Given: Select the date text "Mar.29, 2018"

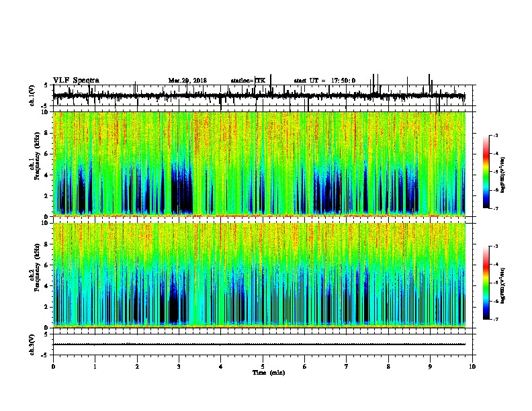Looking at the screenshot, I should [x=187, y=81].
